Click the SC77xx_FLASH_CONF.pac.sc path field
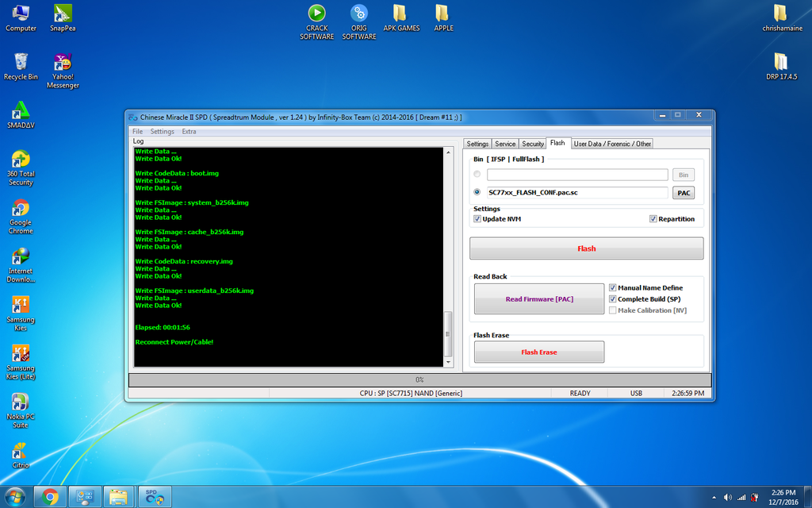Viewport: 812px width, 508px height. pyautogui.click(x=577, y=192)
